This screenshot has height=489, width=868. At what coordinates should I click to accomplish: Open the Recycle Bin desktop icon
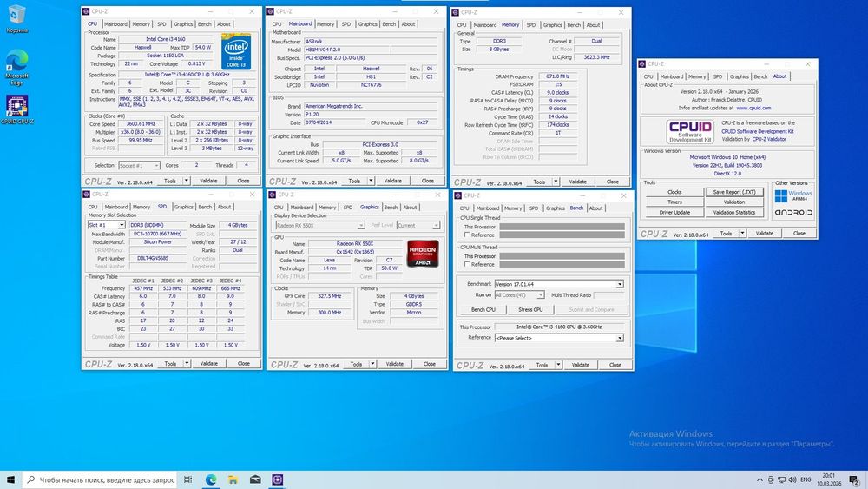(16, 17)
